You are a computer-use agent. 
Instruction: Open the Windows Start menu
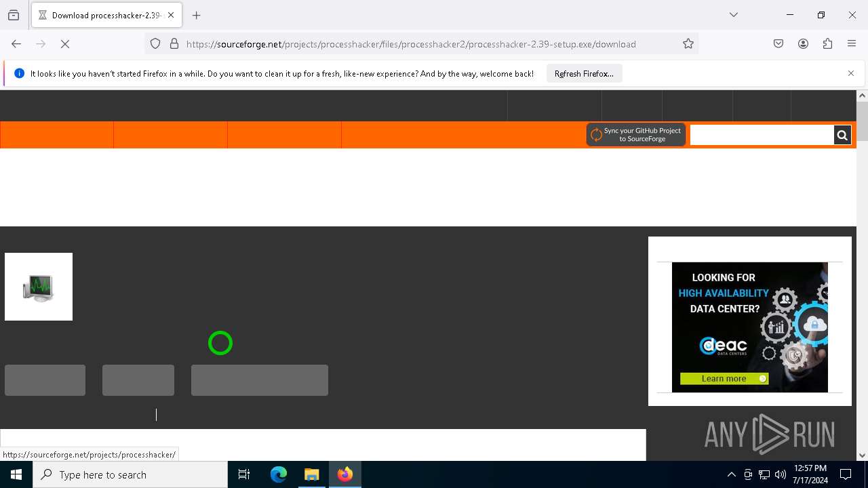click(x=16, y=474)
